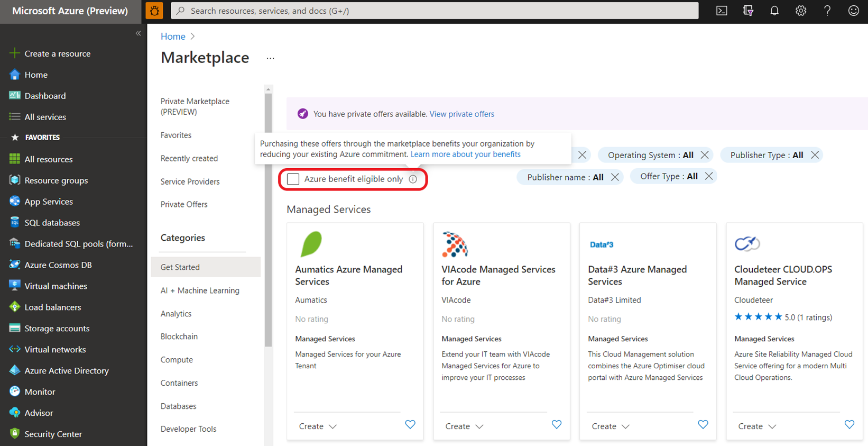Favorite the Aumatics Azure Managed Services offer
868x446 pixels.
(x=410, y=424)
